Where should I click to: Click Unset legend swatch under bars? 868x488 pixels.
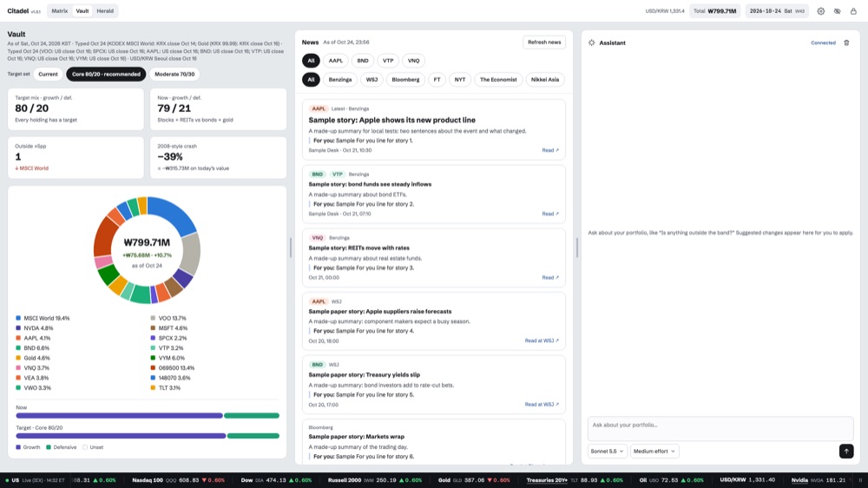coord(85,447)
